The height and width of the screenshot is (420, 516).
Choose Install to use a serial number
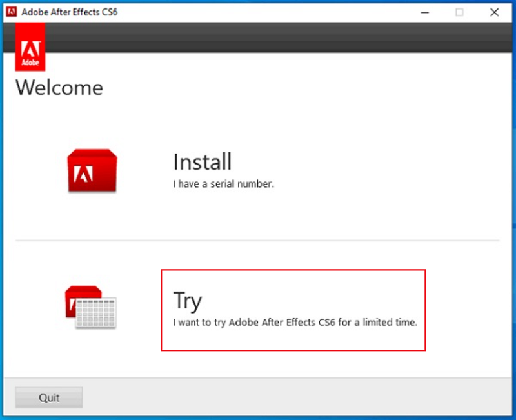point(202,163)
